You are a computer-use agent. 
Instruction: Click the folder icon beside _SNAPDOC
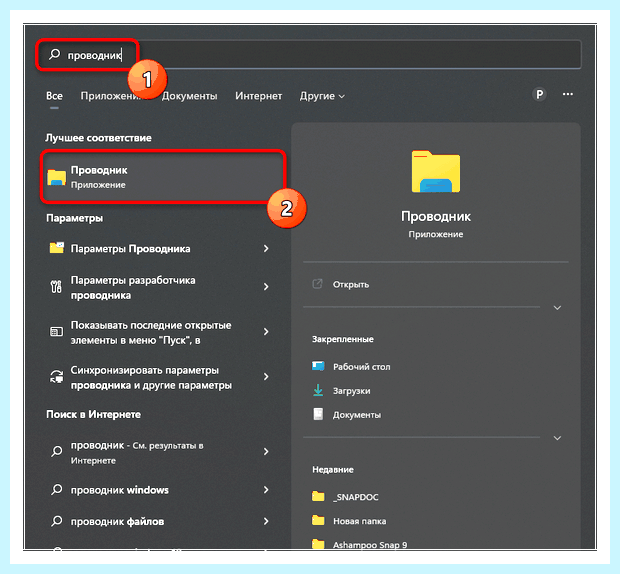pyautogui.click(x=318, y=496)
